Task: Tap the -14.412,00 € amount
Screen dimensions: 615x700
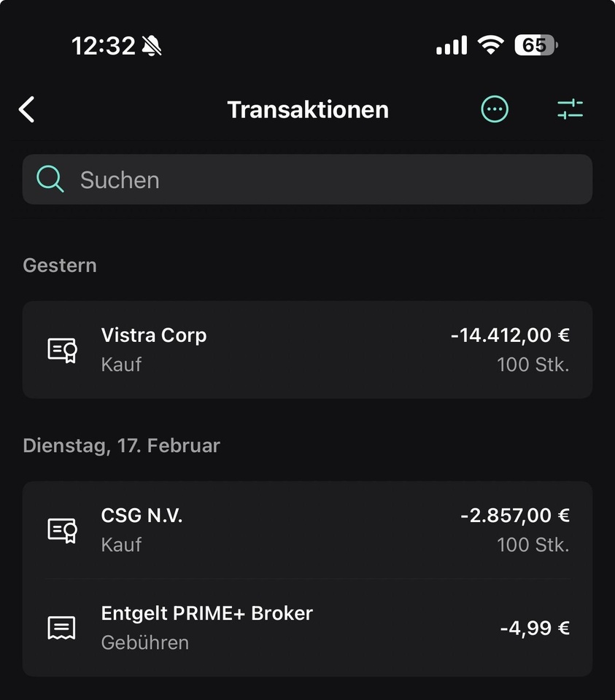Action: point(510,335)
